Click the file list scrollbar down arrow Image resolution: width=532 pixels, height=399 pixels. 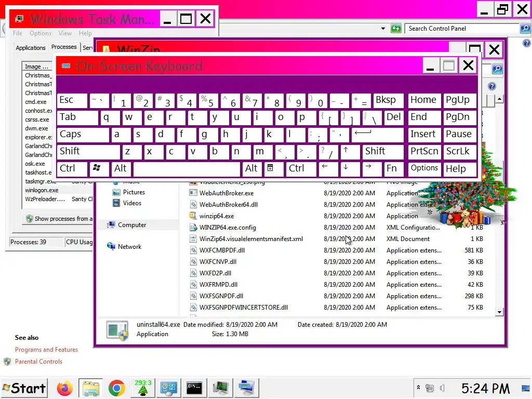pyautogui.click(x=499, y=312)
